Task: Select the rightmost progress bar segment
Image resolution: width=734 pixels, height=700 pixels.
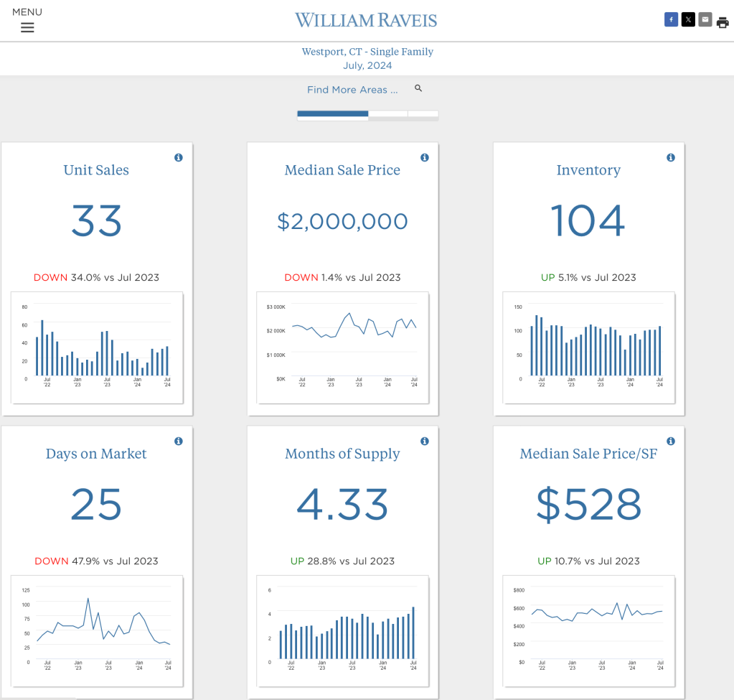Action: [423, 113]
